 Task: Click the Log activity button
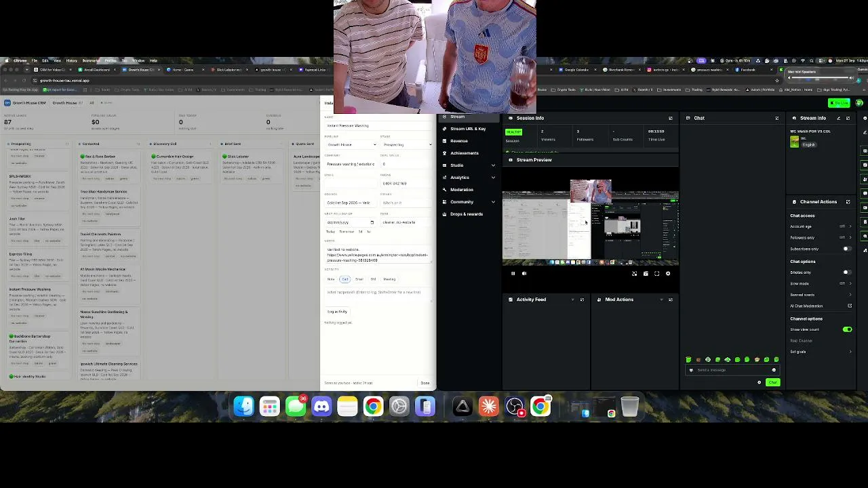[x=337, y=312]
